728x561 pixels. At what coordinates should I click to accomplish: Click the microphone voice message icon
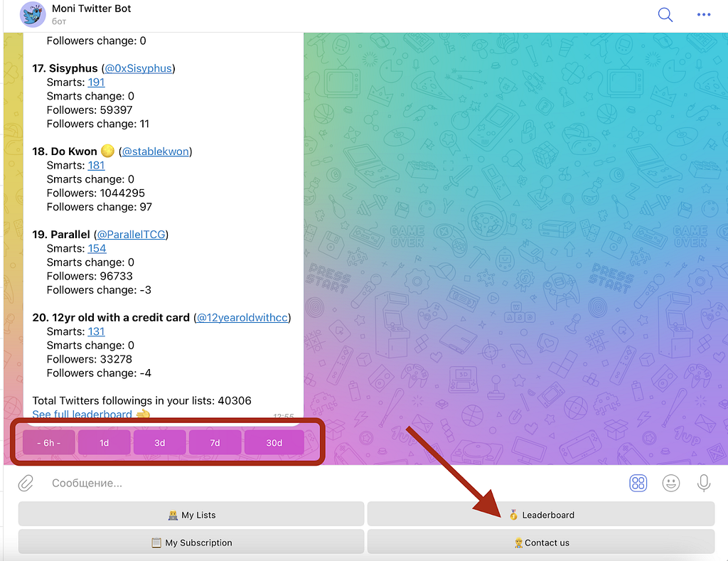[x=704, y=483]
